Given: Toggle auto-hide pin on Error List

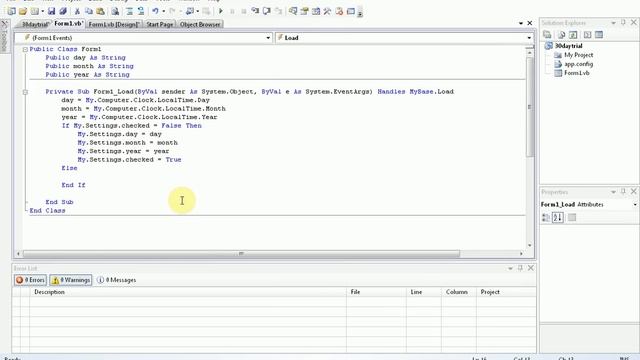Looking at the screenshot, I should 520,268.
